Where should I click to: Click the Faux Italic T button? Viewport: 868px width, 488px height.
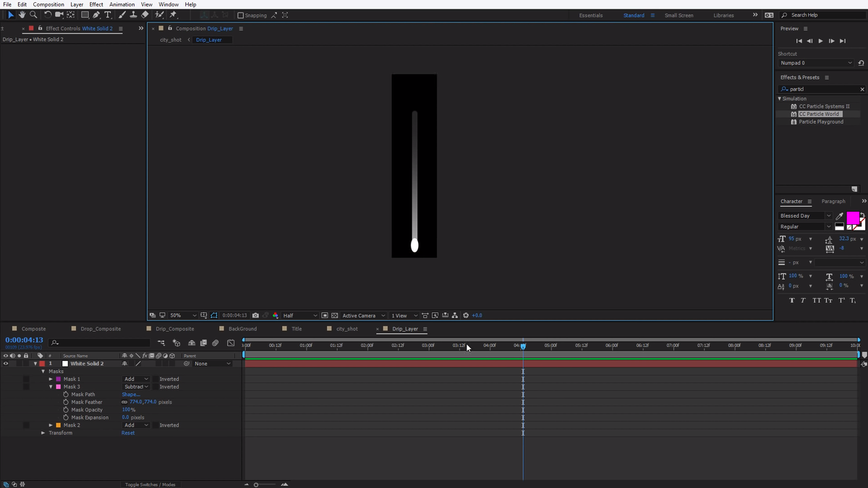pos(804,300)
